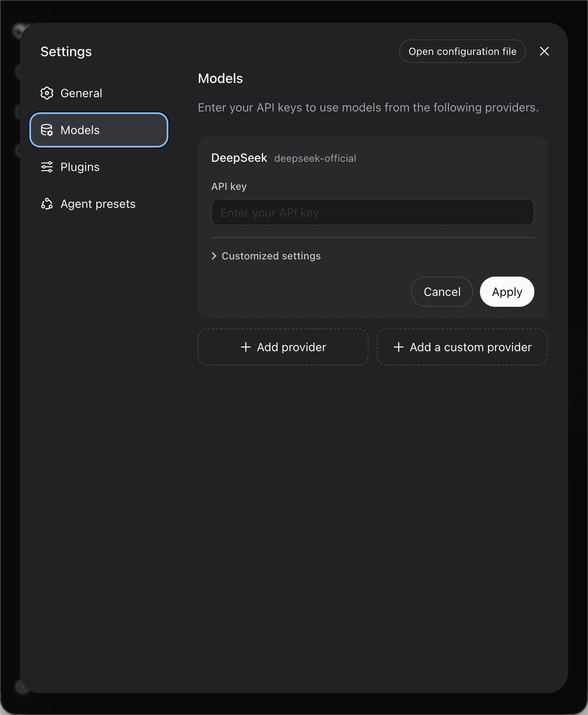Open the configuration file
The width and height of the screenshot is (588, 715).
pyautogui.click(x=462, y=51)
